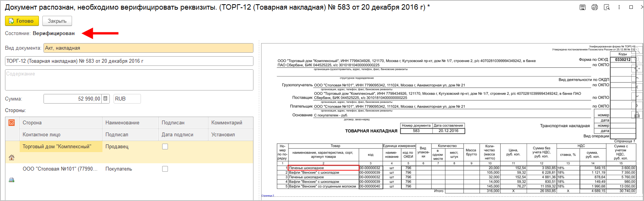644x201 pixels.
Task: Click the 'Вафли "Венские" со сгущенным молоком' row in preview
Action: [x=323, y=186]
